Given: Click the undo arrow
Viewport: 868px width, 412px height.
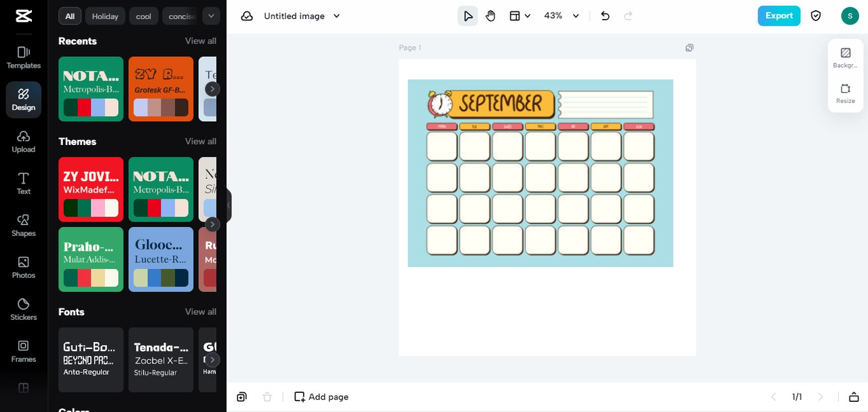Looking at the screenshot, I should 606,16.
